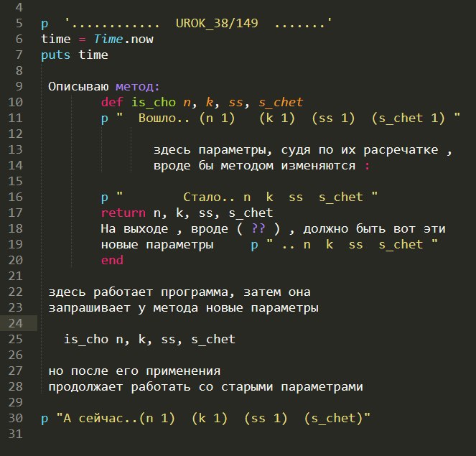
Task: Click the word 'должно' on line 18
Action: coord(326,229)
